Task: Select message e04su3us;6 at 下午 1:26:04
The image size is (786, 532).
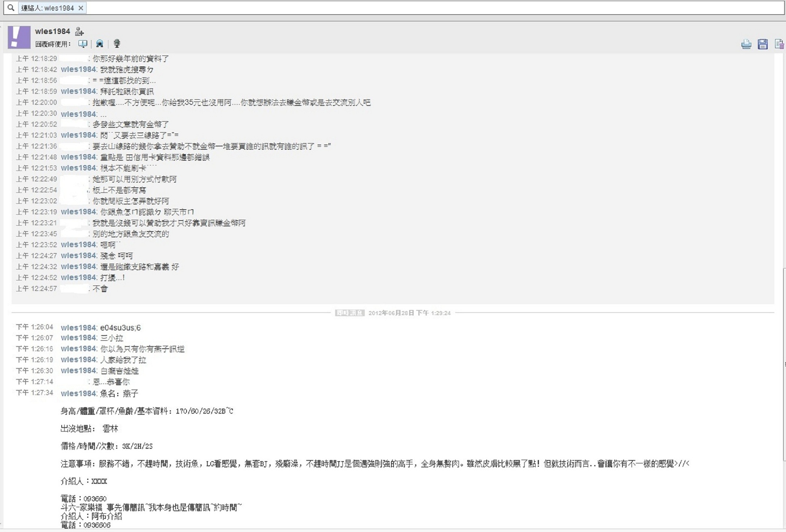Action: (x=120, y=328)
